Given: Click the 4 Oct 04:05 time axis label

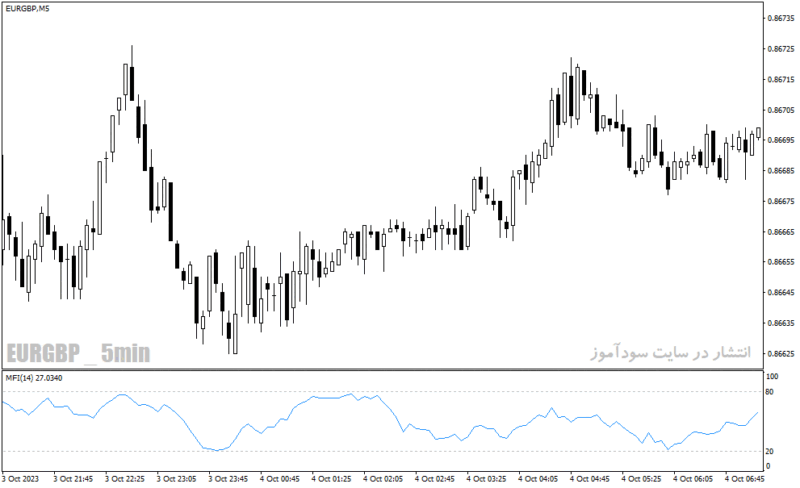Looking at the screenshot, I should click(x=538, y=479).
